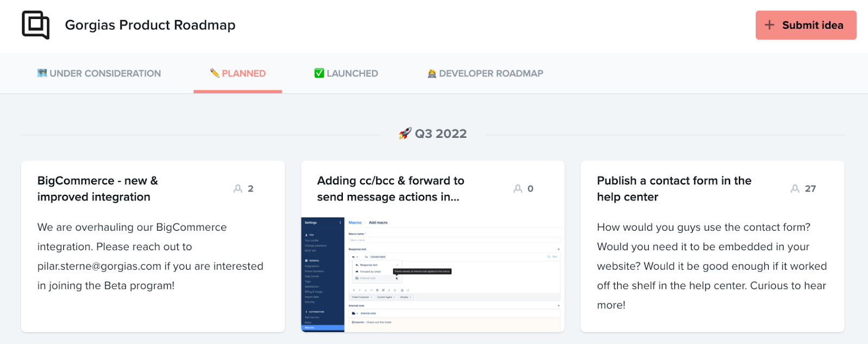Image resolution: width=868 pixels, height=344 pixels.
Task: Click the vote icon on the BigCommerce card
Action: (x=238, y=189)
